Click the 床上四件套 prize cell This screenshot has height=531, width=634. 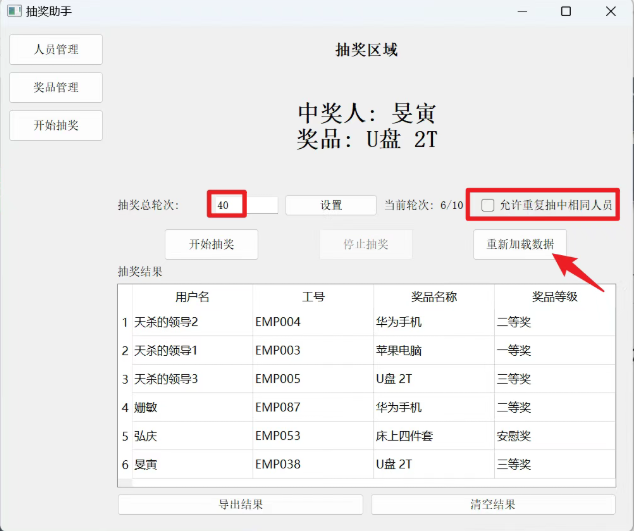434,436
